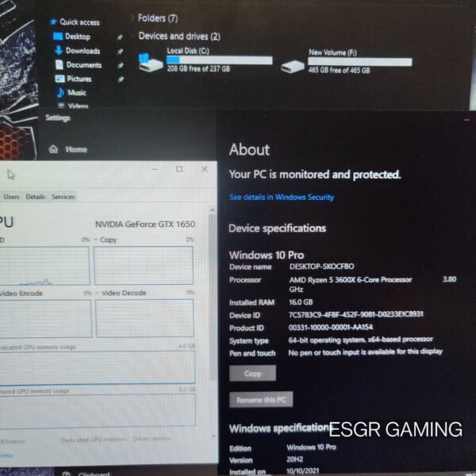
Task: Click the Copy engine graph
Action: click(144, 265)
